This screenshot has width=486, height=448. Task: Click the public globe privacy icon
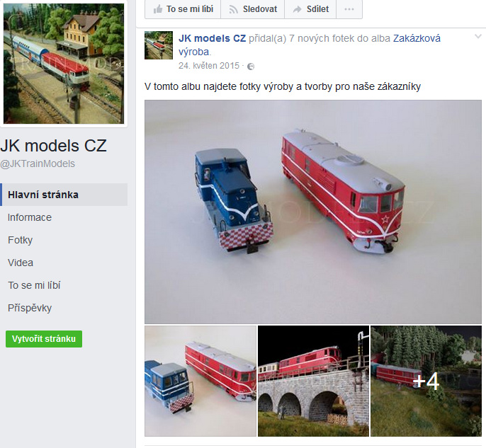click(251, 67)
